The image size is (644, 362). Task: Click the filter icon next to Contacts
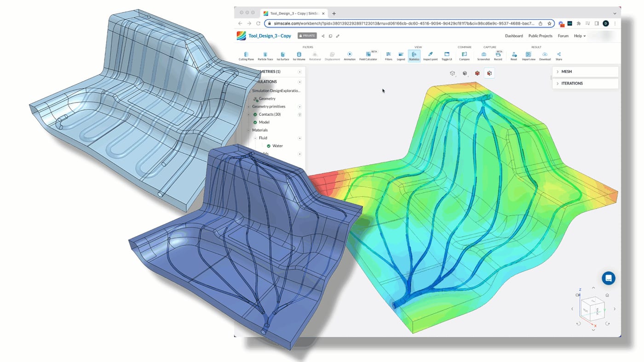point(300,114)
